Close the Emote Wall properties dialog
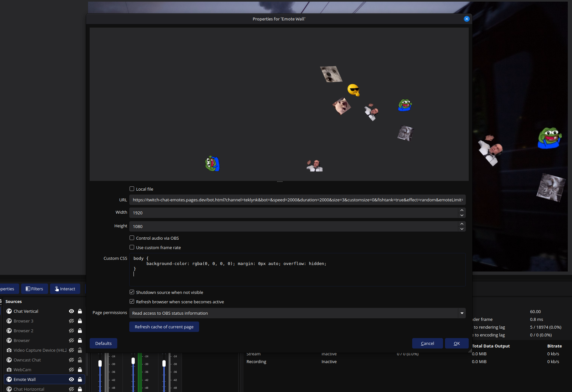 [x=467, y=19]
